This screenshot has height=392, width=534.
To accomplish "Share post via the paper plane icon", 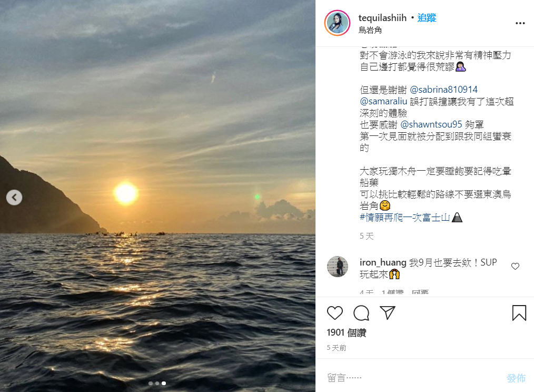I will pos(388,312).
